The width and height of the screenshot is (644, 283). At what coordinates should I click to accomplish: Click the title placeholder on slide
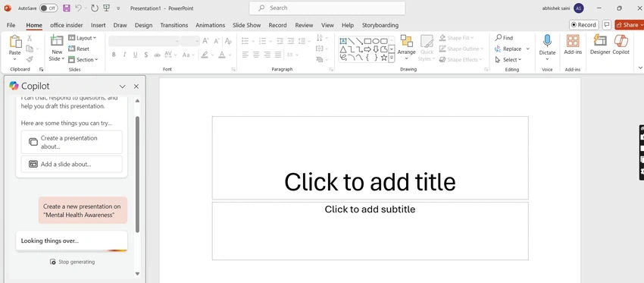tap(370, 158)
